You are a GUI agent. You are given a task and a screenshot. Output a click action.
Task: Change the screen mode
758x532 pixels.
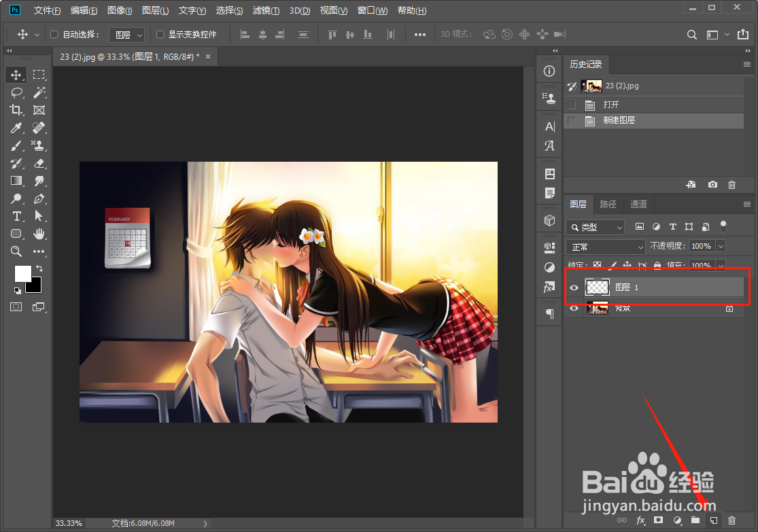(38, 307)
